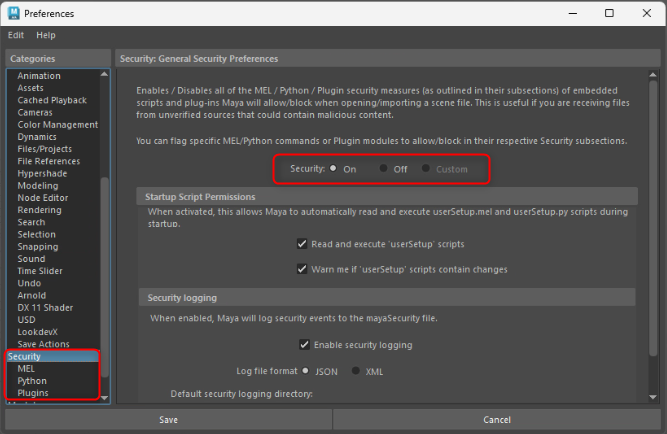Click the Maya app icon in title bar
This screenshot has width=667, height=434.
tap(14, 13)
